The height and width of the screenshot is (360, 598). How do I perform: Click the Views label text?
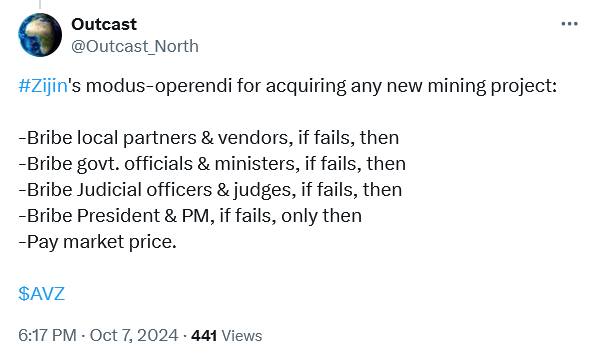pyautogui.click(x=242, y=336)
